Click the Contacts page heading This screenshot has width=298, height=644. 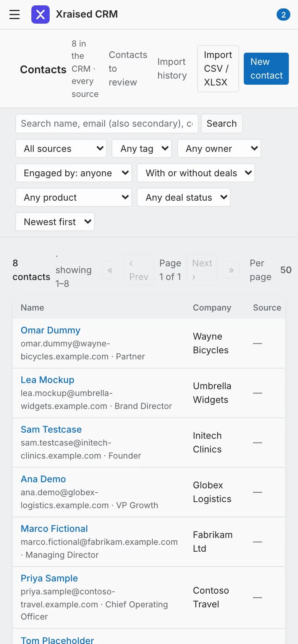[43, 69]
